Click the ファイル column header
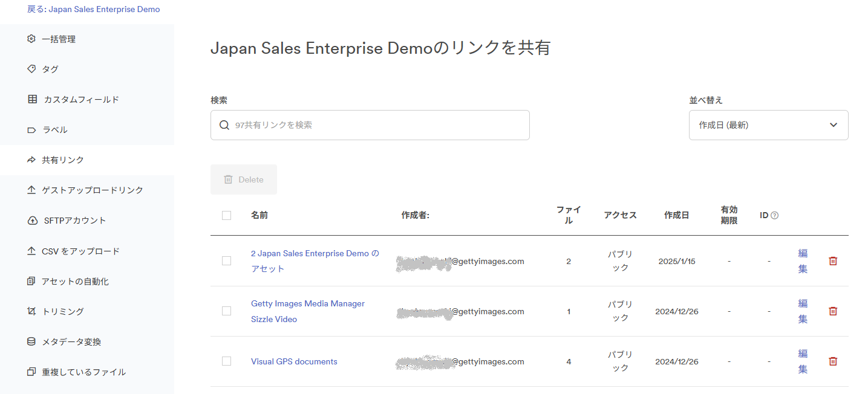The height and width of the screenshot is (394, 868). [x=569, y=215]
